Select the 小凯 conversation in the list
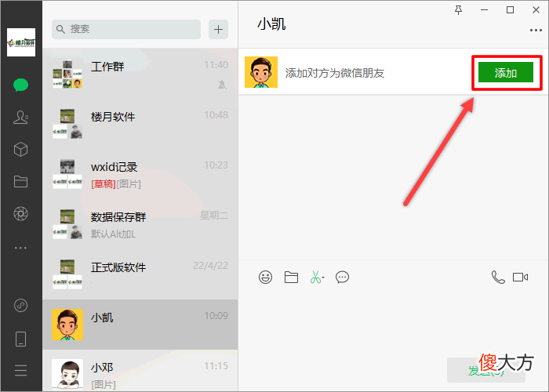The width and height of the screenshot is (549, 392). coord(140,325)
